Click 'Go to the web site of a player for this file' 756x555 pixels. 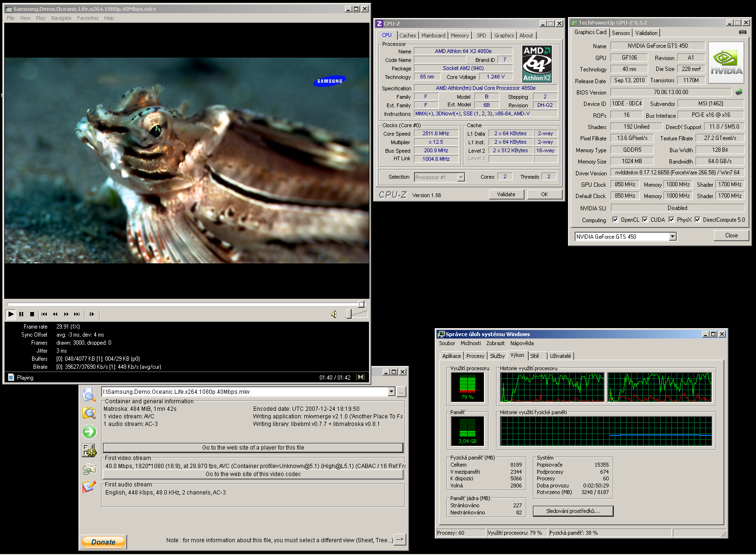click(x=253, y=448)
